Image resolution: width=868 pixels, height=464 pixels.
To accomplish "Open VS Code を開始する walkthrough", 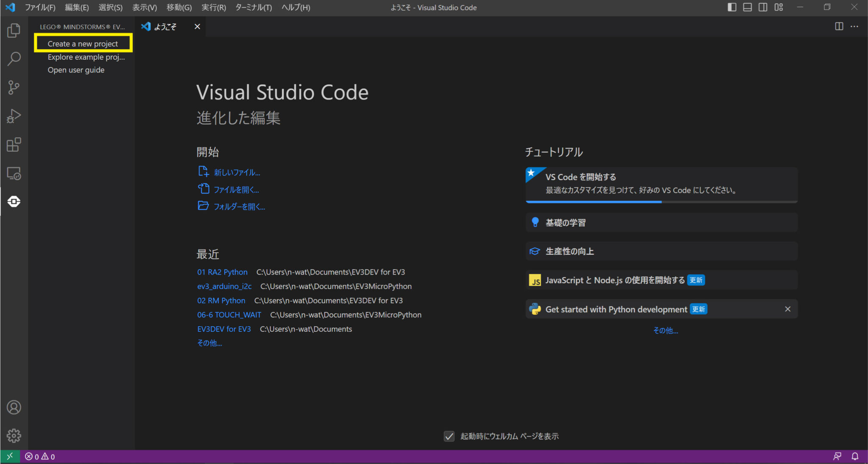I will tap(662, 184).
